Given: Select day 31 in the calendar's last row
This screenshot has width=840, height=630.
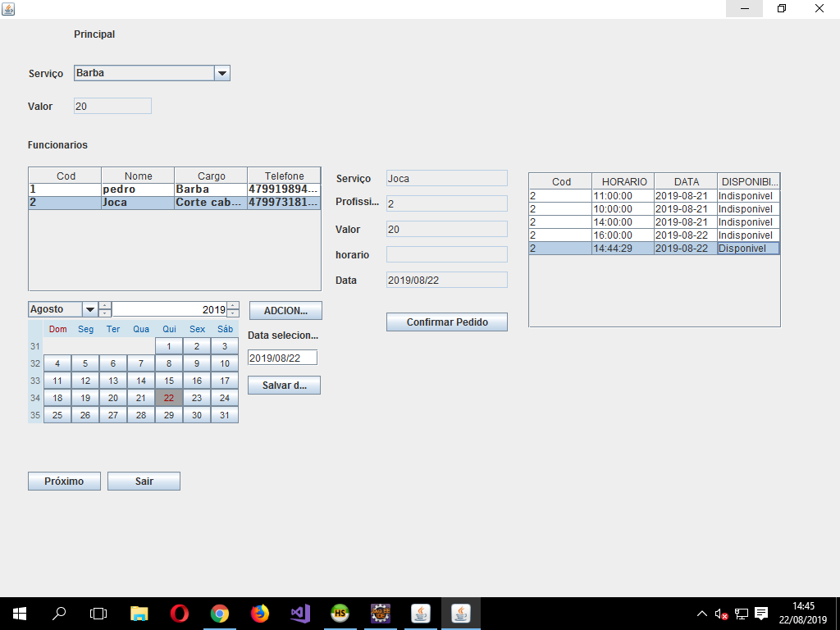Looking at the screenshot, I should click(225, 414).
